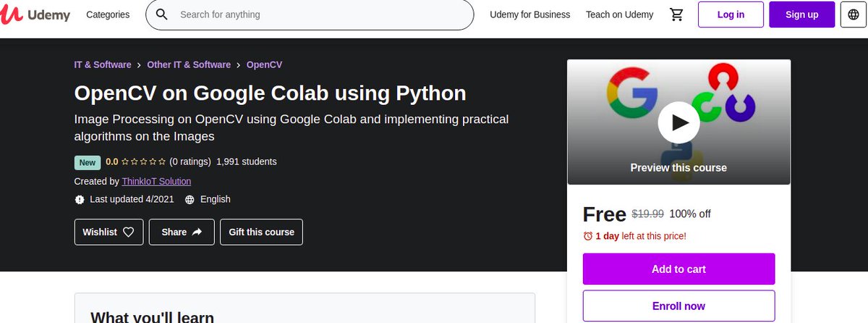The width and height of the screenshot is (868, 323).
Task: Go to OpenCV breadcrumb
Action: tap(264, 64)
